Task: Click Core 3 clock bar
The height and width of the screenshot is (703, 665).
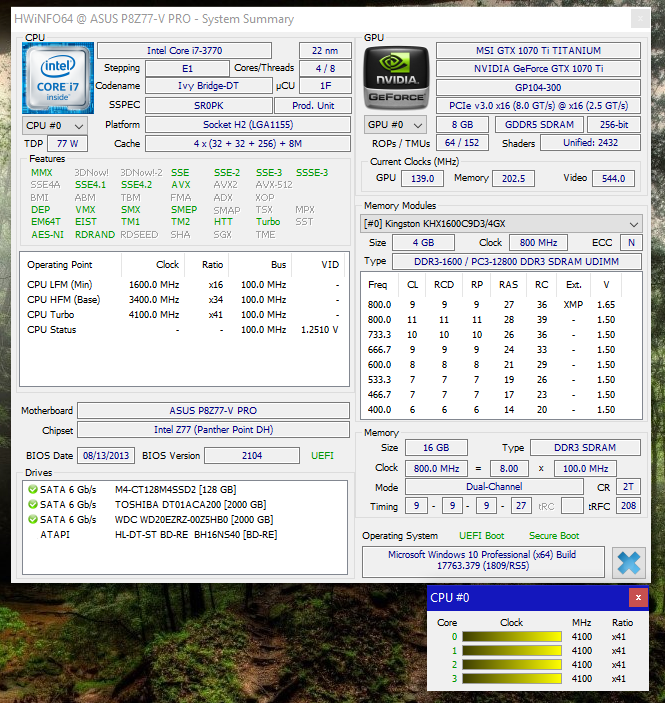Action: point(512,678)
